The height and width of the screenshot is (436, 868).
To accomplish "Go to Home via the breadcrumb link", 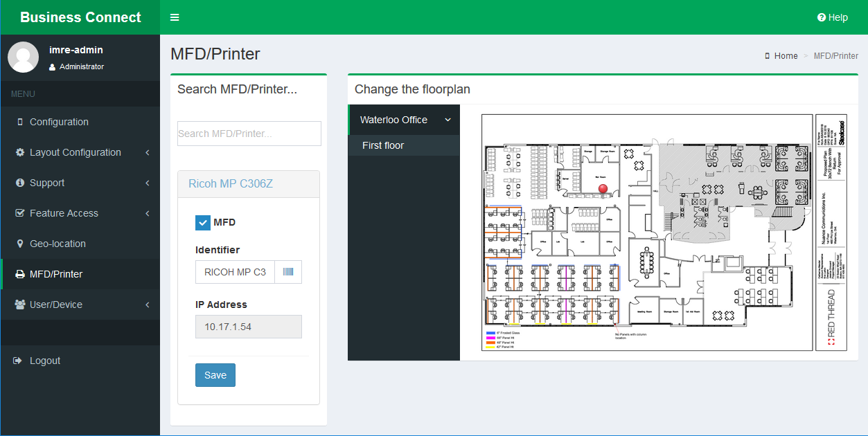I will pyautogui.click(x=786, y=55).
